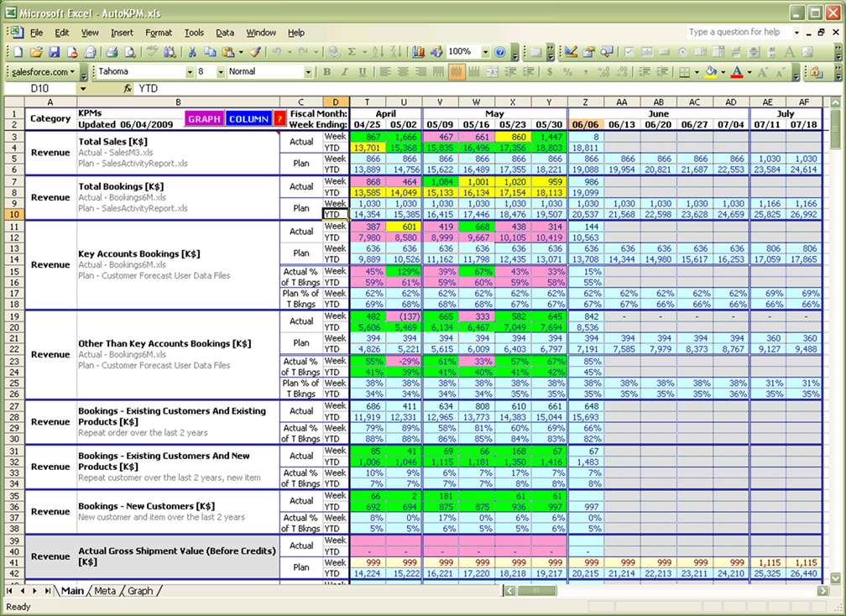Open the Name Box dropdown arrow
Image resolution: width=846 pixels, height=616 pixels.
pos(82,88)
